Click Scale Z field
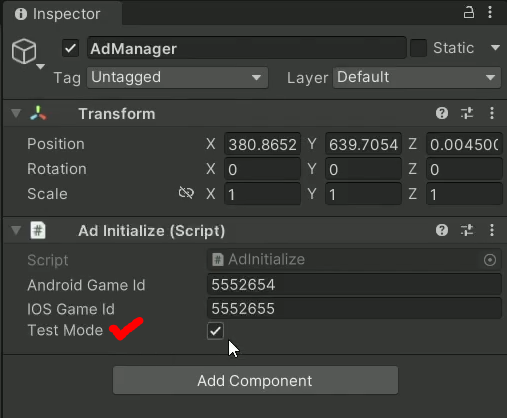This screenshot has width=507, height=418. (464, 194)
